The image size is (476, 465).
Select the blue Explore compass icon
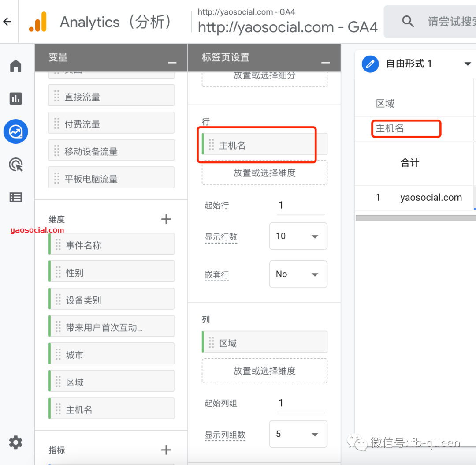point(15,131)
